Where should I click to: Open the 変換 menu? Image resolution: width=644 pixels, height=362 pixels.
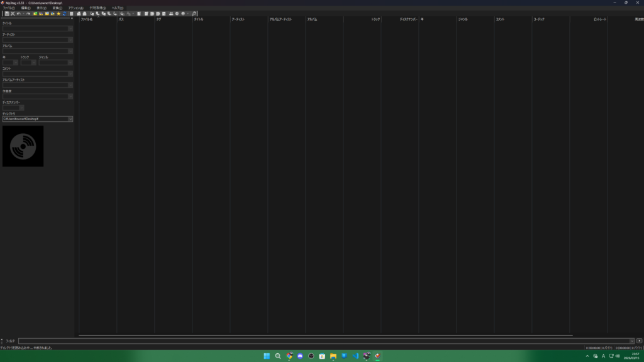pos(57,8)
